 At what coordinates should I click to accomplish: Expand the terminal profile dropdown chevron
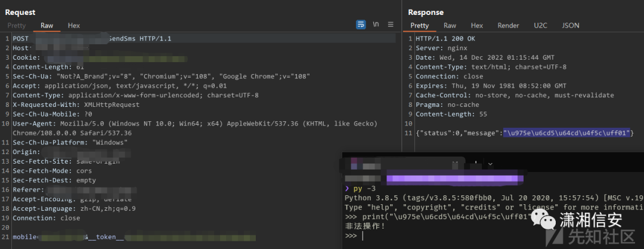coord(490,164)
